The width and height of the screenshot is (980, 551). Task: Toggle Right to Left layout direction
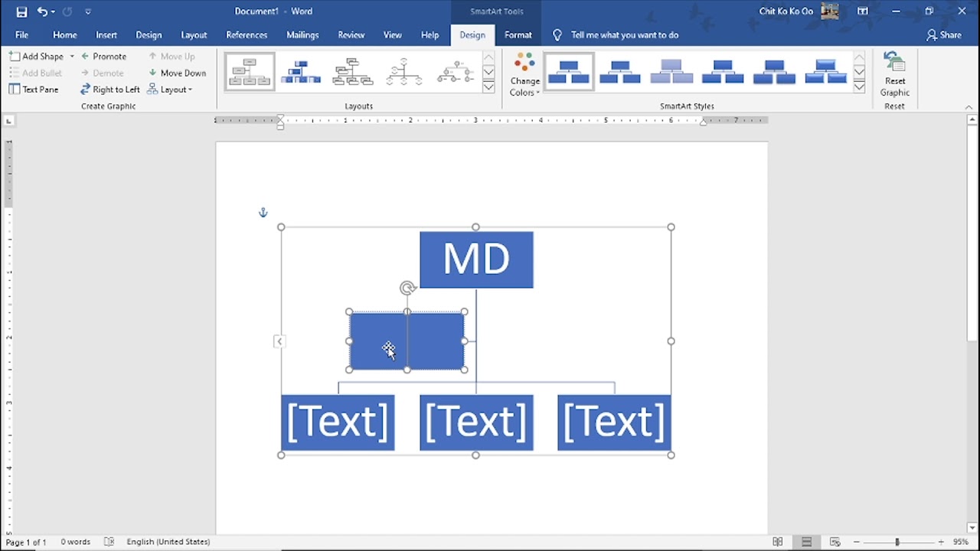tap(110, 90)
